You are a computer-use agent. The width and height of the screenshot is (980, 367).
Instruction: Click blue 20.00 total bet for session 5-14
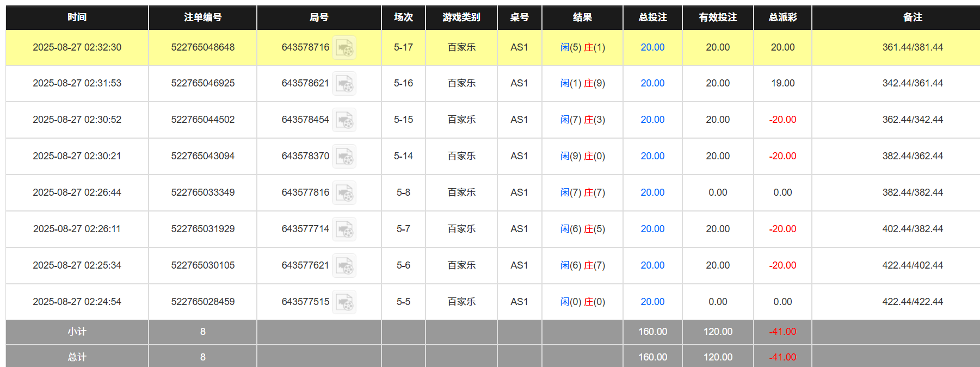(x=652, y=156)
